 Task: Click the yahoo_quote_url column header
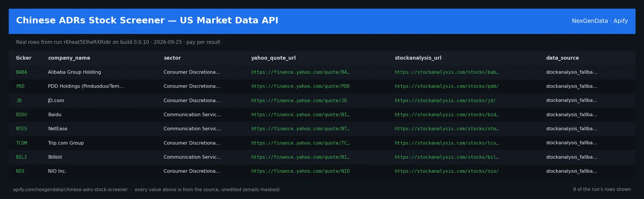point(273,58)
